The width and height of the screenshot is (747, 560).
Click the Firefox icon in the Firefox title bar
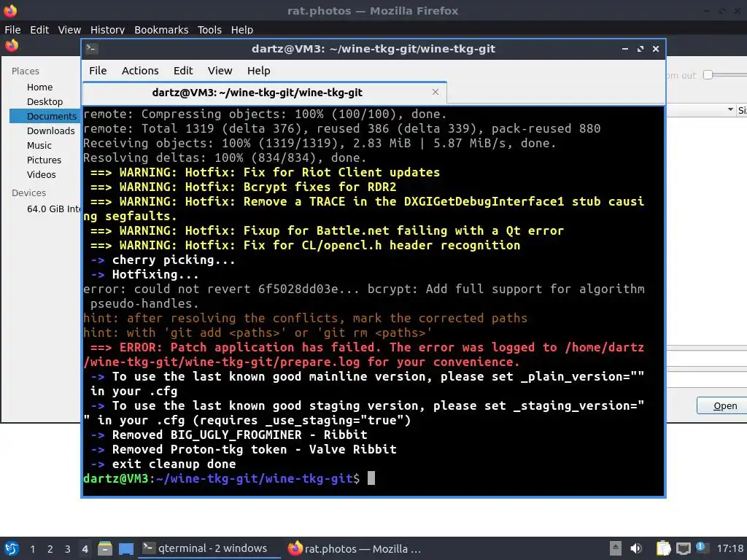[x=10, y=10]
